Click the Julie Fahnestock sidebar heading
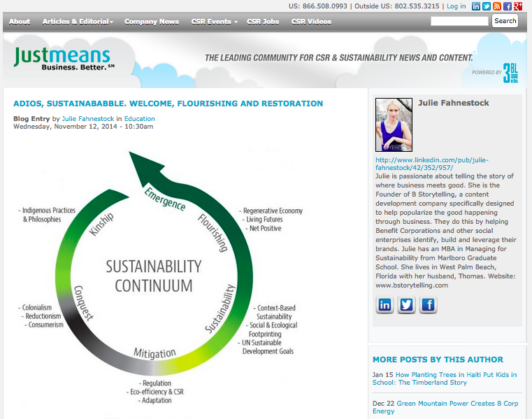Screen dimensions: 532x419 coord(453,103)
